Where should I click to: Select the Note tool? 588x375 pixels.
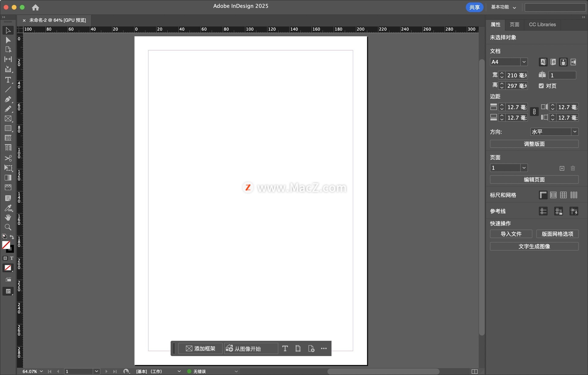coord(8,198)
